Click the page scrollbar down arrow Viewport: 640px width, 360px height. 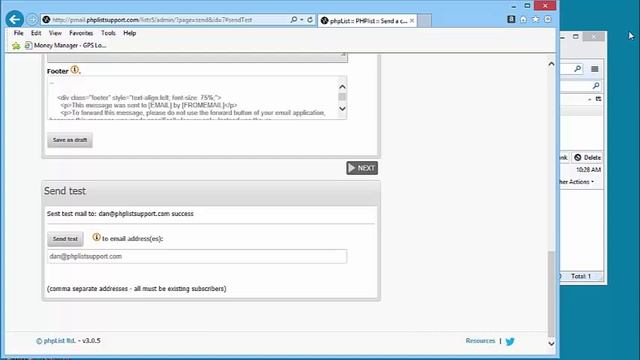pyautogui.click(x=551, y=344)
